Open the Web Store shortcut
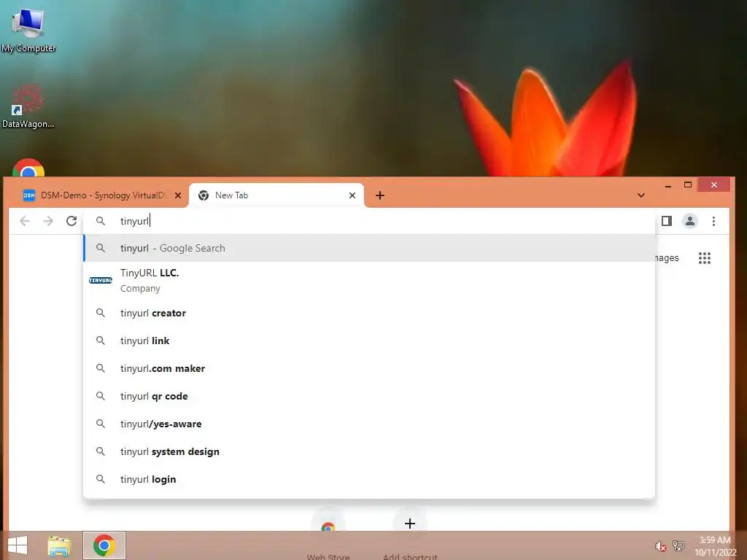Screen dimensions: 747x560 tap(328, 526)
